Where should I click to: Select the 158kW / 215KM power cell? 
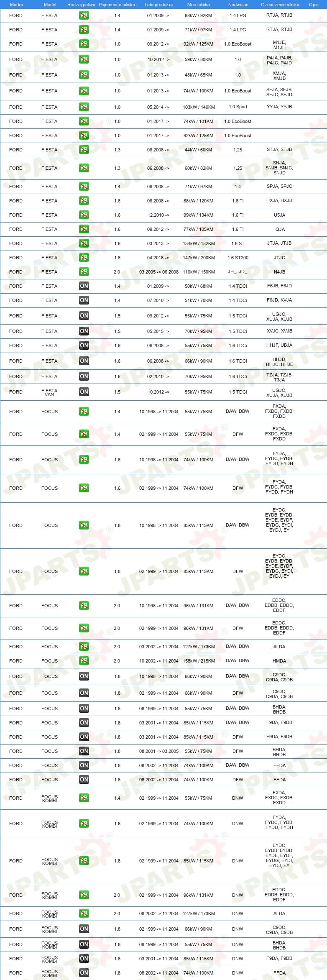pos(199,661)
